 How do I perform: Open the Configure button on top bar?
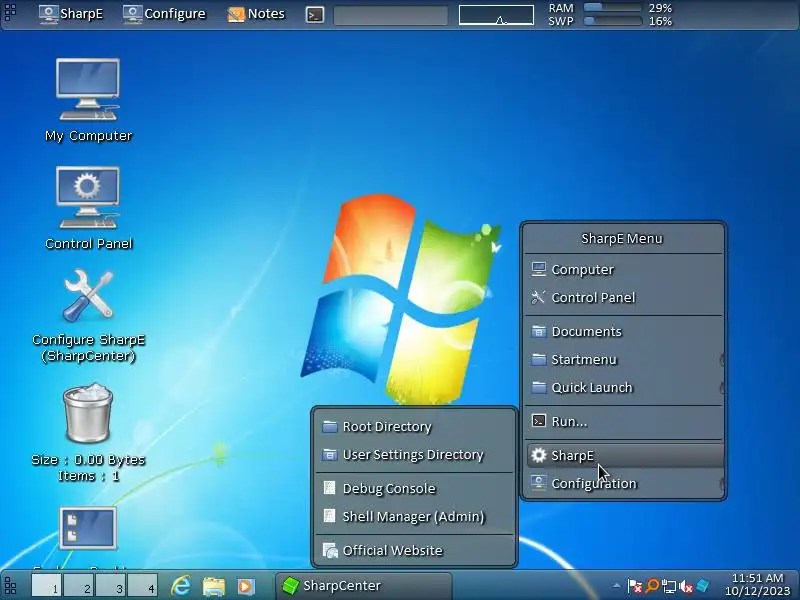pos(164,14)
